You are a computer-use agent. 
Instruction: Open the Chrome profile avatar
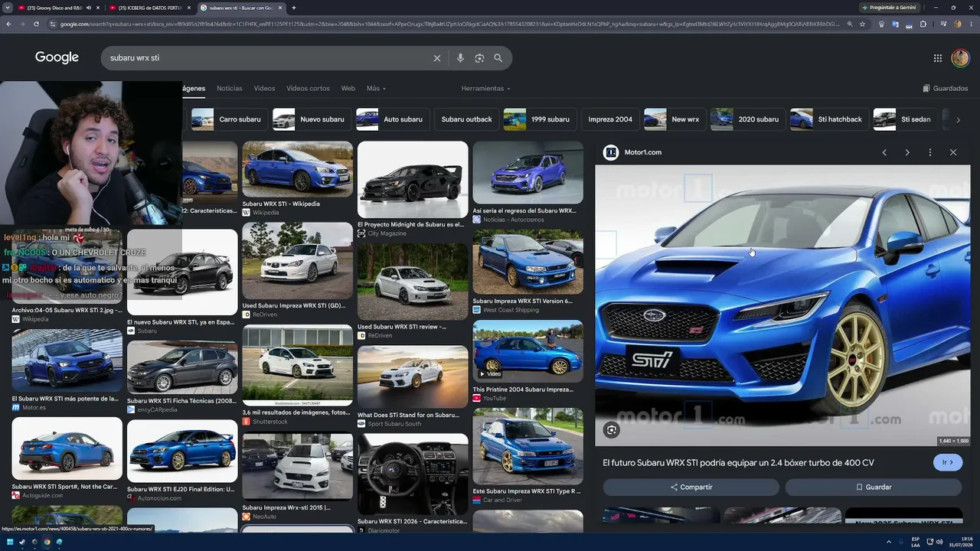957,24
